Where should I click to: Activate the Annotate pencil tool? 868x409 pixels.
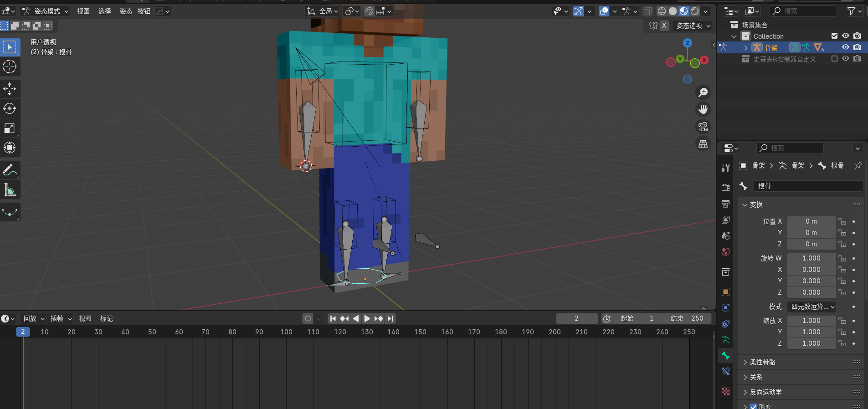(10, 170)
